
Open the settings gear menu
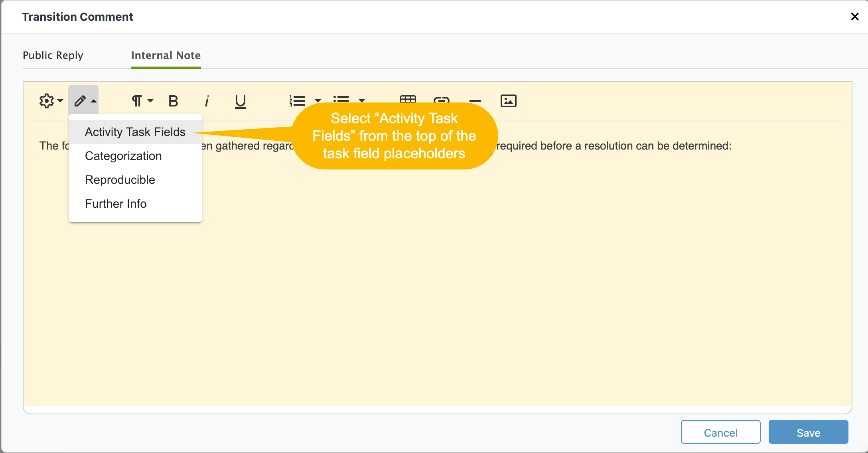[47, 101]
